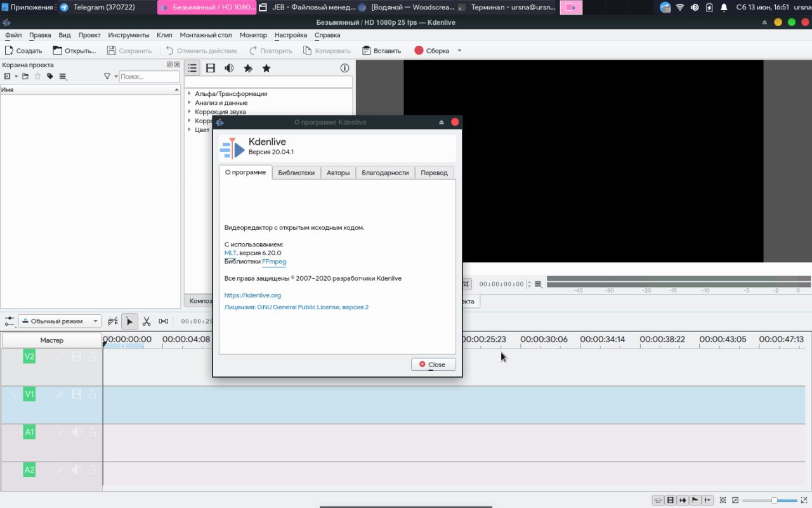Click the Close button in About dialog

(433, 364)
